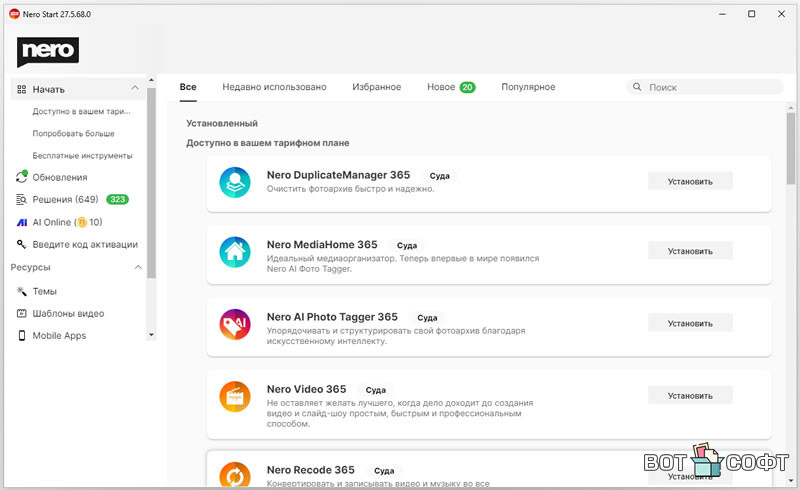Click the Суда tag beside Nero DuplicateManager 365
The height and width of the screenshot is (490, 800).
(x=439, y=176)
